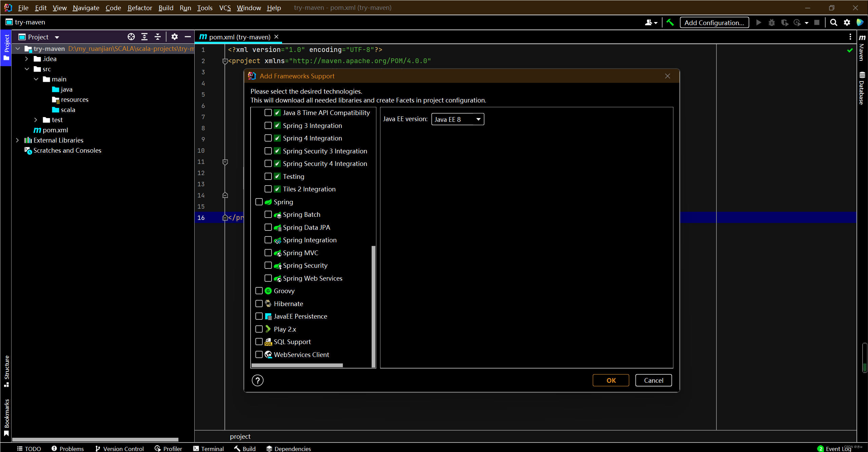Screen dimensions: 868x452
Task: Open the Refactor menu
Action: click(140, 7)
